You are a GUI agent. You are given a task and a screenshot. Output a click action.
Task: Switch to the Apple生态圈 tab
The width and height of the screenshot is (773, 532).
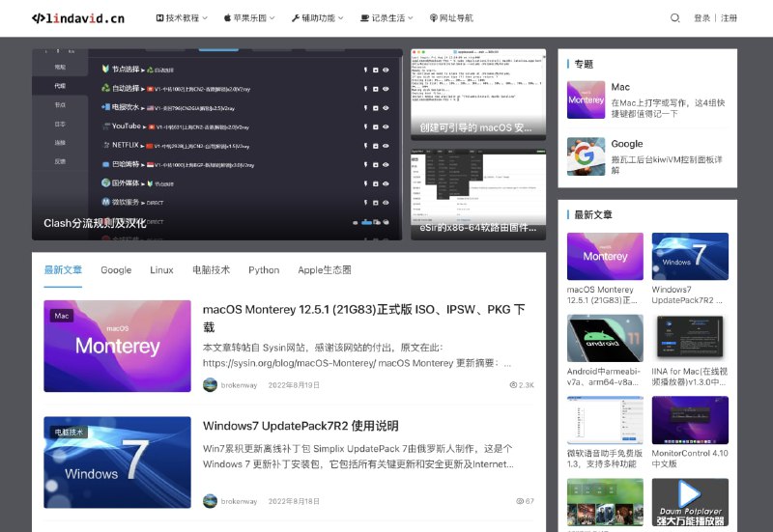point(325,270)
